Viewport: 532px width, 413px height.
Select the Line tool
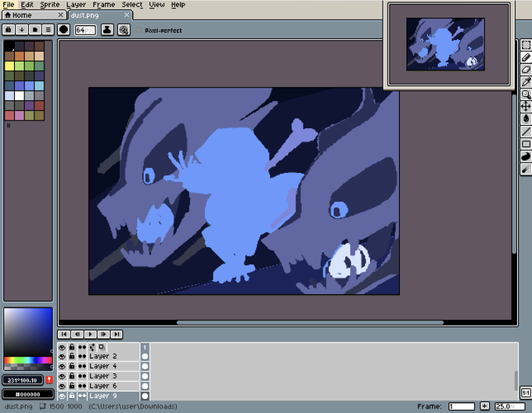(526, 131)
